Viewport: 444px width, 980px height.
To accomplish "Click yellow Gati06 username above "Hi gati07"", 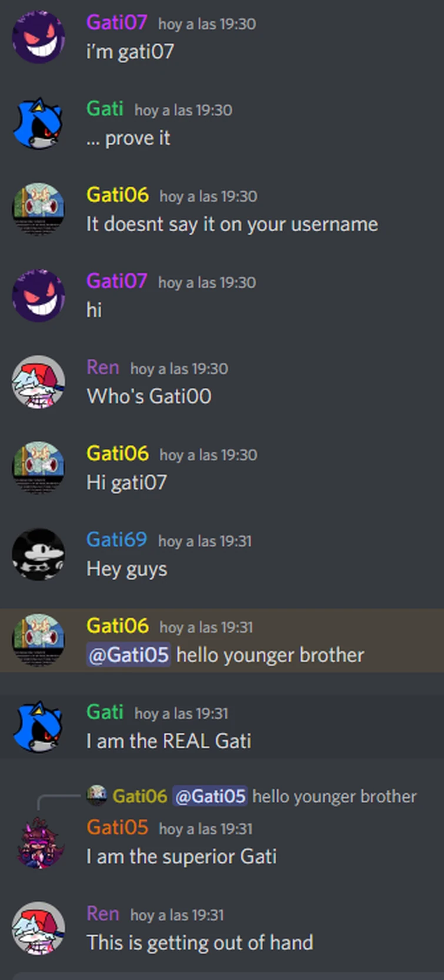I will click(x=118, y=454).
